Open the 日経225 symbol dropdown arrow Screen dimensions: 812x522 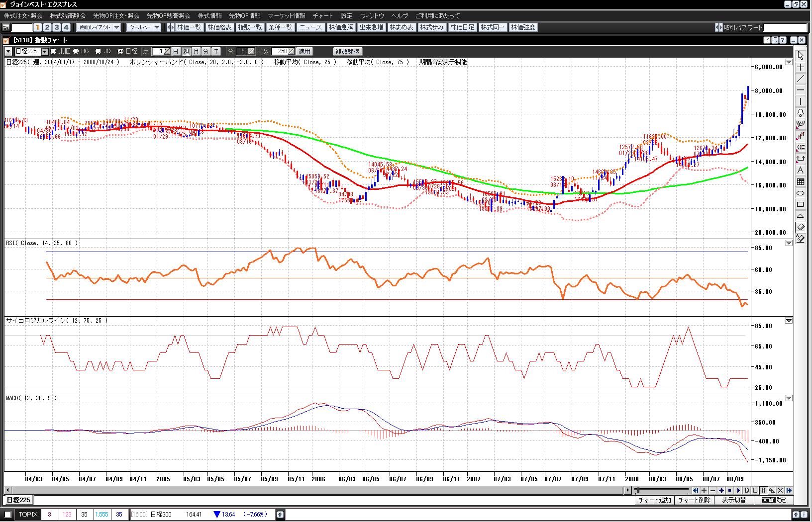pos(45,51)
